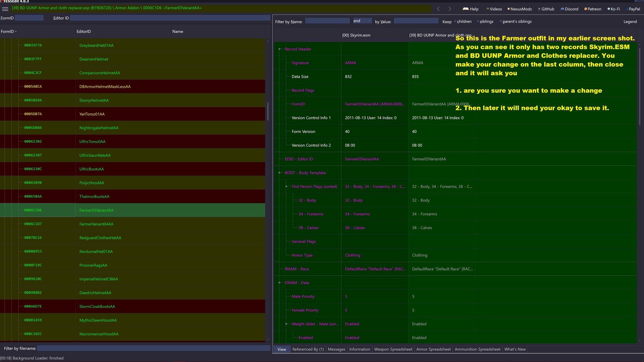The height and width of the screenshot is (362, 644).
Task: Open the Patreon link
Action: pos(593,9)
